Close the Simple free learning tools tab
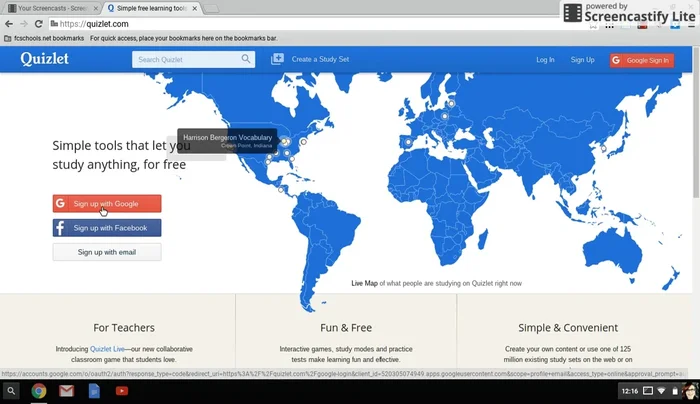 click(194, 8)
